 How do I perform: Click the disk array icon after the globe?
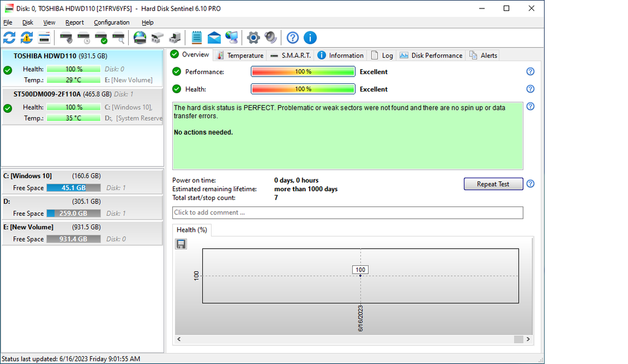pyautogui.click(x=158, y=38)
